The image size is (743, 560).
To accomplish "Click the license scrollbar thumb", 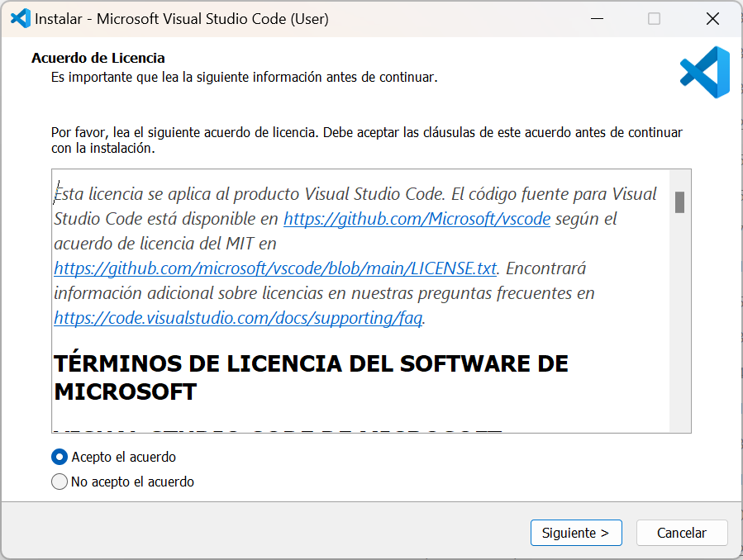I will [x=681, y=202].
